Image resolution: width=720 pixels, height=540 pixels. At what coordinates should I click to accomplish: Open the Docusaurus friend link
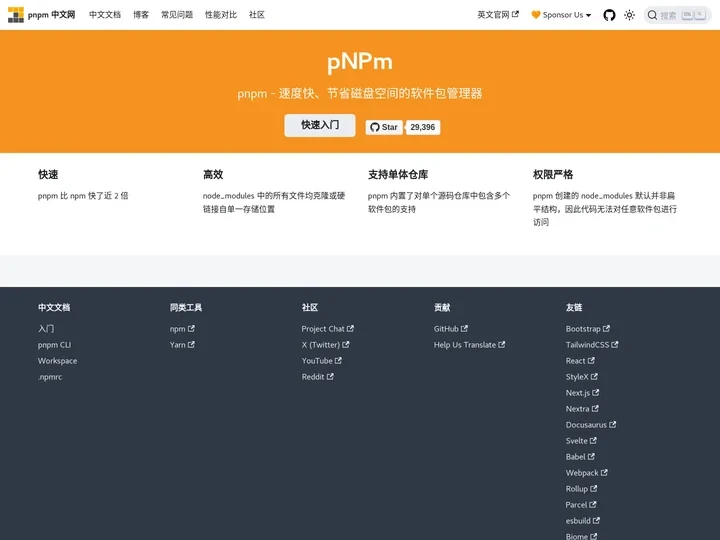tap(591, 425)
